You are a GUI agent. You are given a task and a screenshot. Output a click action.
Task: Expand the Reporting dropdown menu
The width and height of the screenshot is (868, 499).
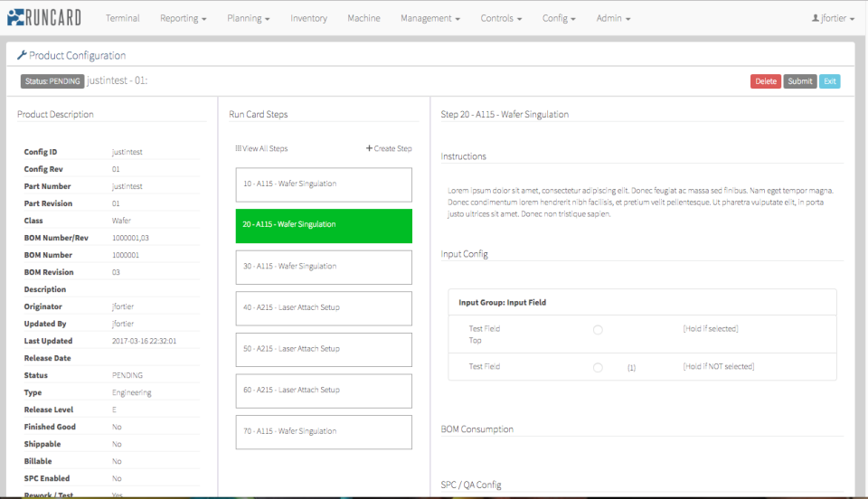pyautogui.click(x=184, y=18)
